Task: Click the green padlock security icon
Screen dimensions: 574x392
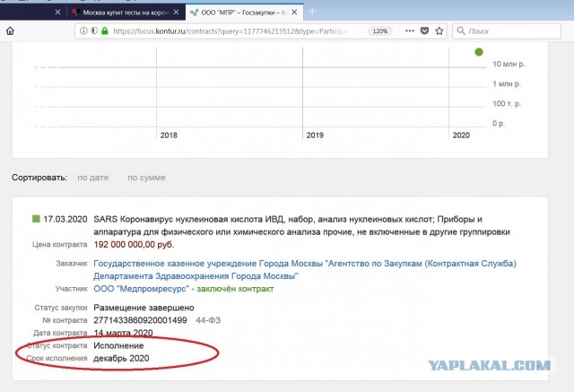Action: 105,30
